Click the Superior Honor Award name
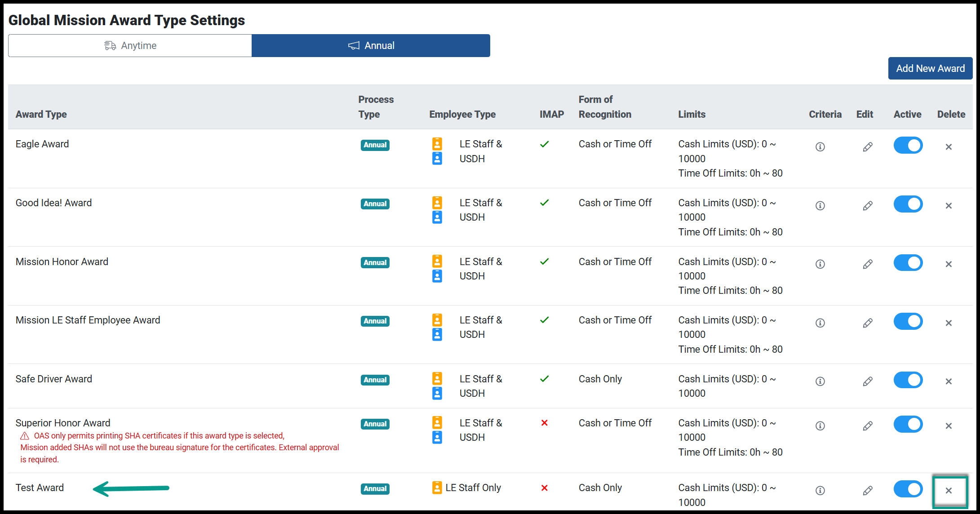980x514 pixels. (63, 423)
